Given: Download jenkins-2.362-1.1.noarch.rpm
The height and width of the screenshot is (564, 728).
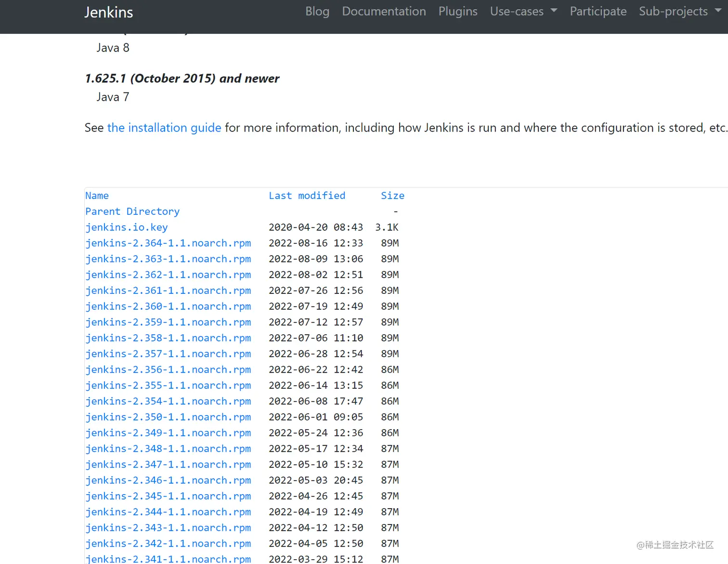Looking at the screenshot, I should 168,275.
